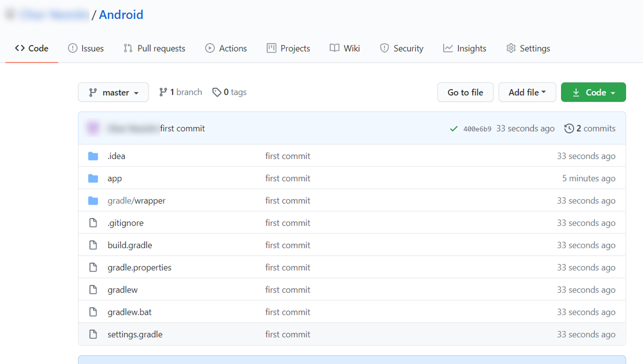Screen dimensions: 643x364
Task: Click '33 seconds ago' in the commit header
Action: click(x=525, y=128)
